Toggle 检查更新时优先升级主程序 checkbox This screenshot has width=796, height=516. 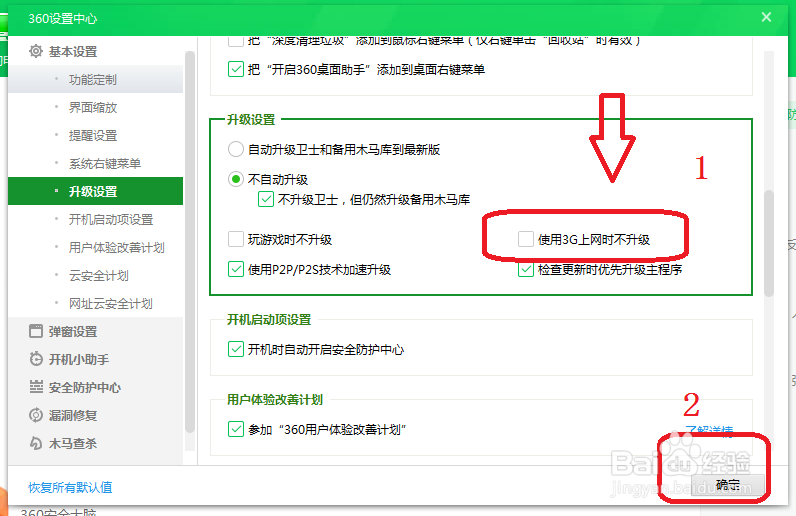525,269
